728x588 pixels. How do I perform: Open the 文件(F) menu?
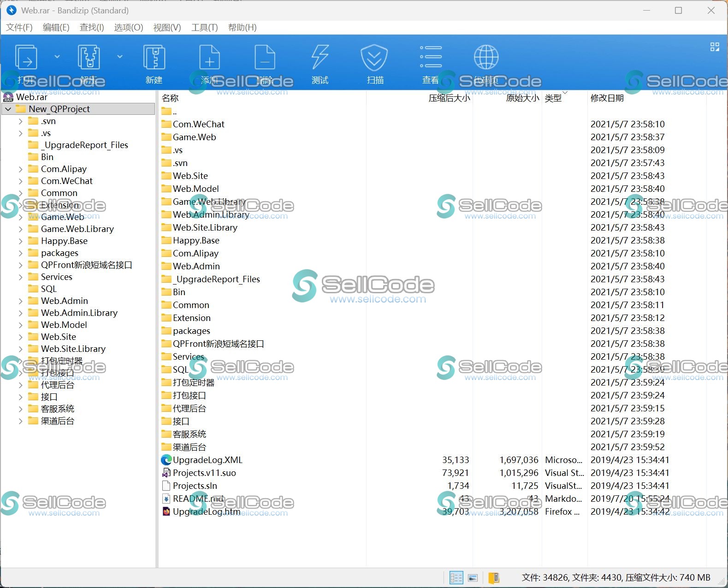tap(19, 27)
